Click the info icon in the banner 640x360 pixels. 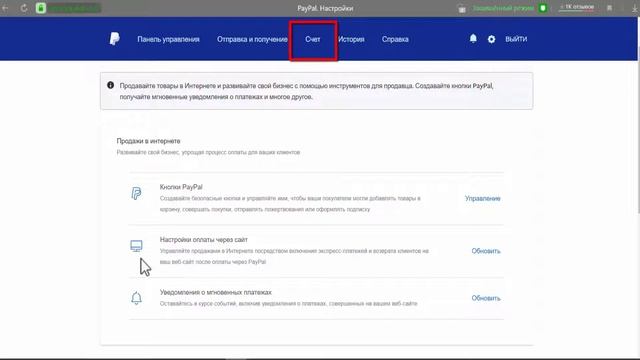(x=111, y=85)
